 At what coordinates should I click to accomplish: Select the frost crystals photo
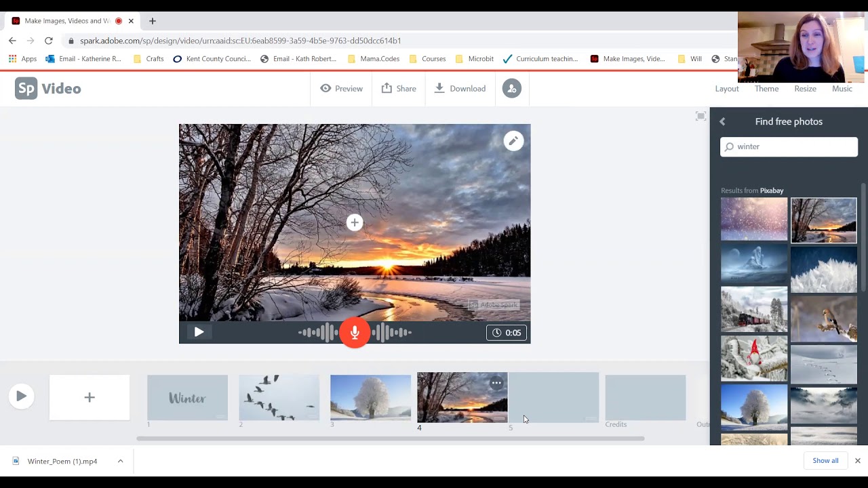click(x=823, y=270)
